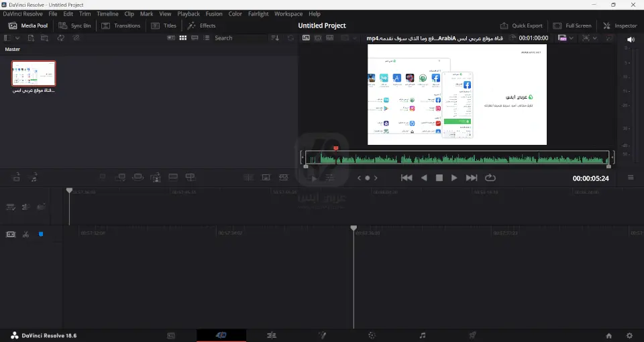
Task: Toggle the bin list sidebar icon
Action: (x=7, y=38)
